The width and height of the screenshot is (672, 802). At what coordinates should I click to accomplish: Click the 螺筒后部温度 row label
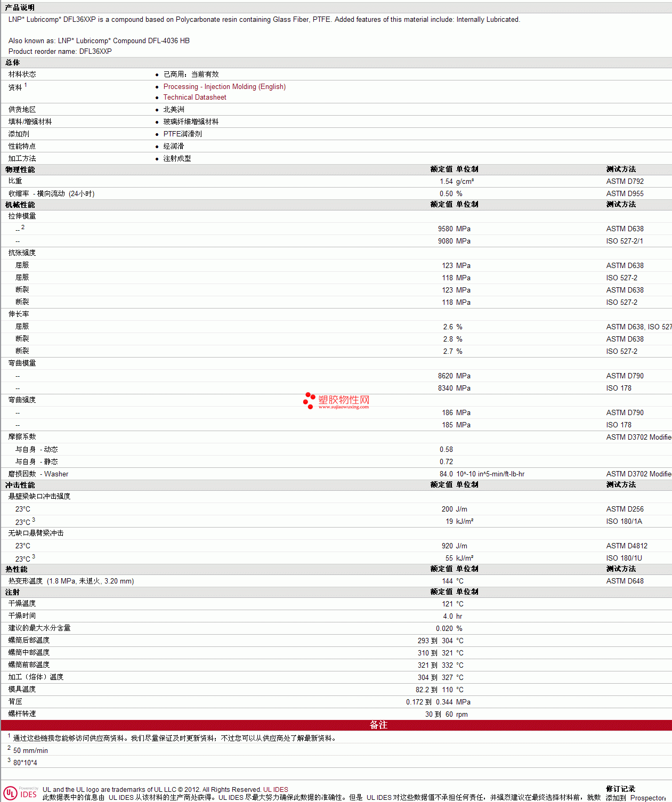click(x=29, y=641)
